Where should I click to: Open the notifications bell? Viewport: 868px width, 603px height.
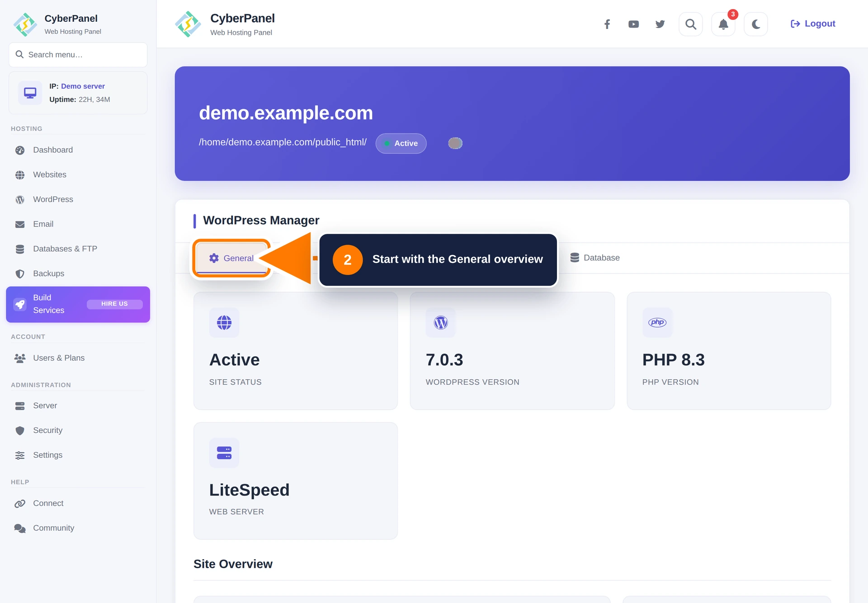[x=723, y=24]
